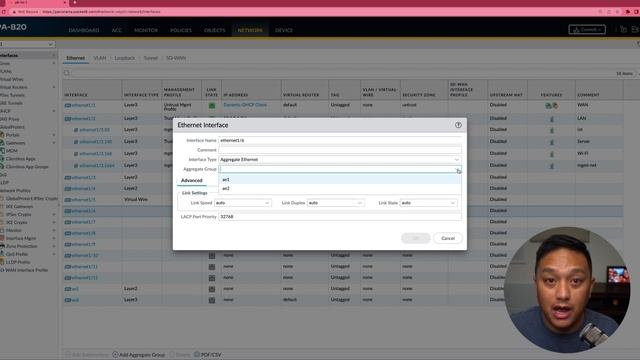Open the ethernet1/9 interface link

click(83, 244)
